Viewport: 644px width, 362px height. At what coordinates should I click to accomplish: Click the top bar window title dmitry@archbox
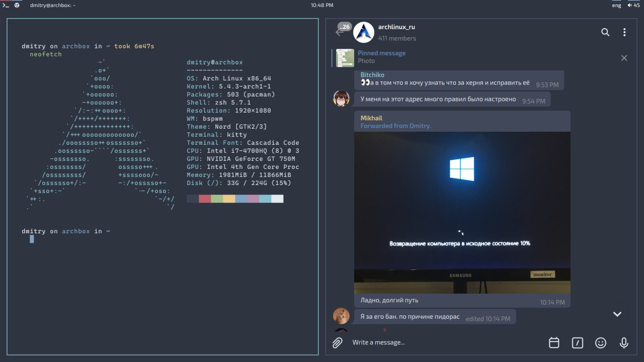pos(53,5)
